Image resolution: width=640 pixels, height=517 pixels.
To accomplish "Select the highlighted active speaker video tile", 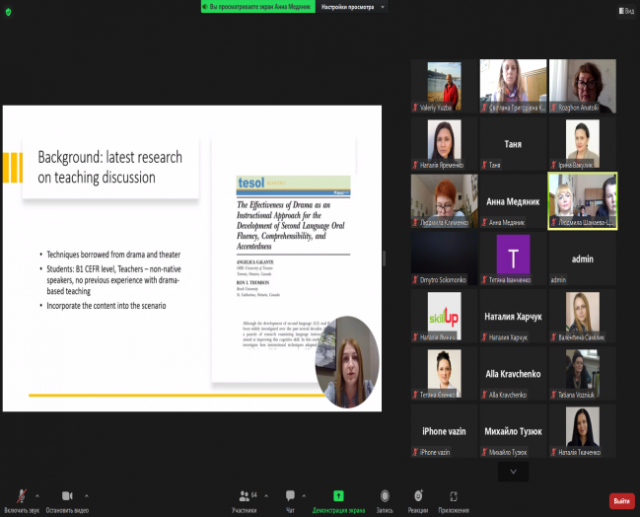I will 582,201.
